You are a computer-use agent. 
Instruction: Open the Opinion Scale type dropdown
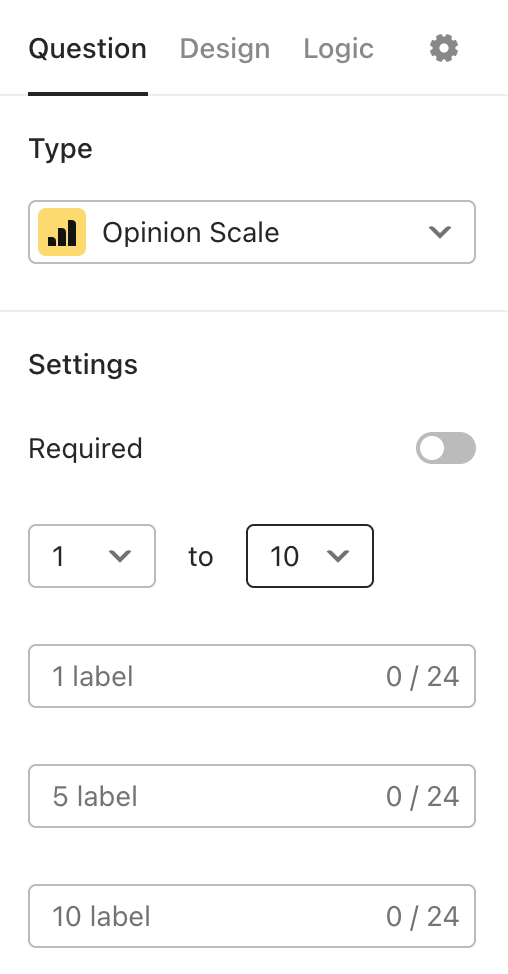(252, 232)
